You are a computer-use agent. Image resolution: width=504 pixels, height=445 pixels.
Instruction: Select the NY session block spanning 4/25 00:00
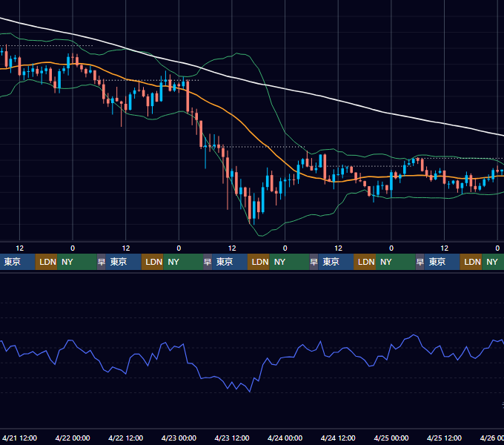[x=396, y=262]
